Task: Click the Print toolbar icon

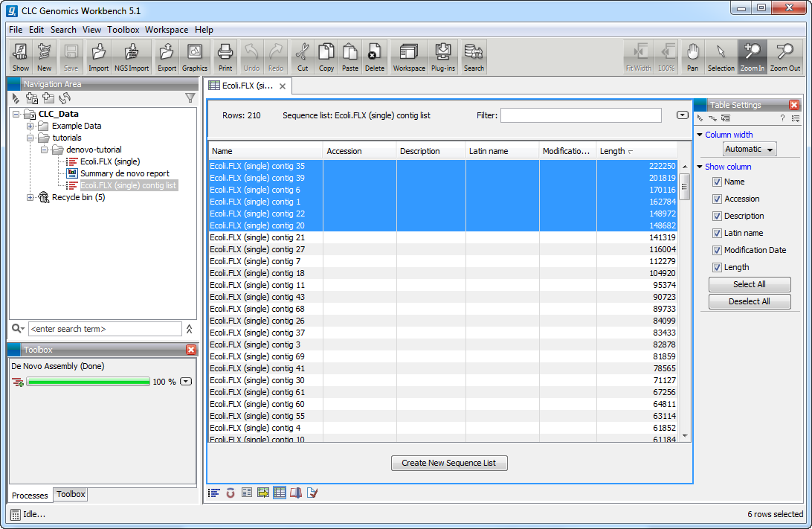Action: 225,57
